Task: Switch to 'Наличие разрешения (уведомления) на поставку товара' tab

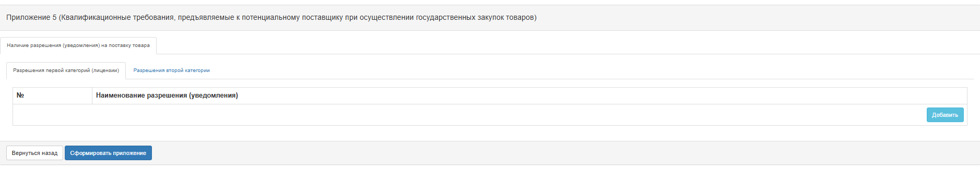Action: pyautogui.click(x=78, y=45)
